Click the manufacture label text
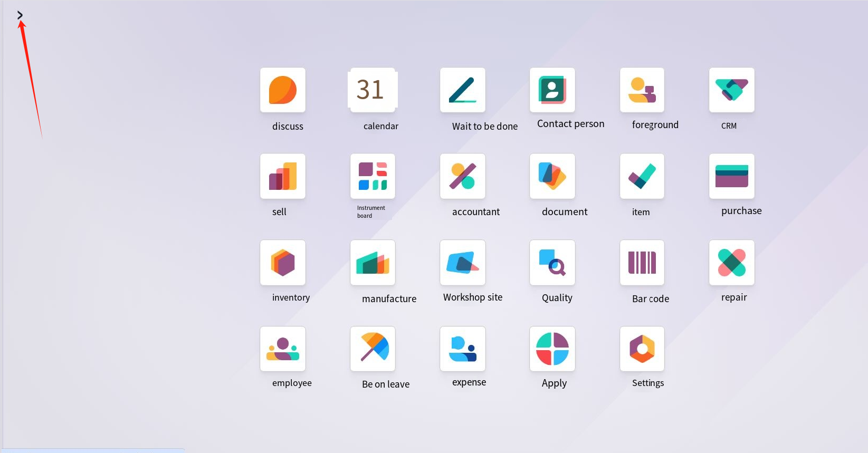868x453 pixels. coord(389,298)
